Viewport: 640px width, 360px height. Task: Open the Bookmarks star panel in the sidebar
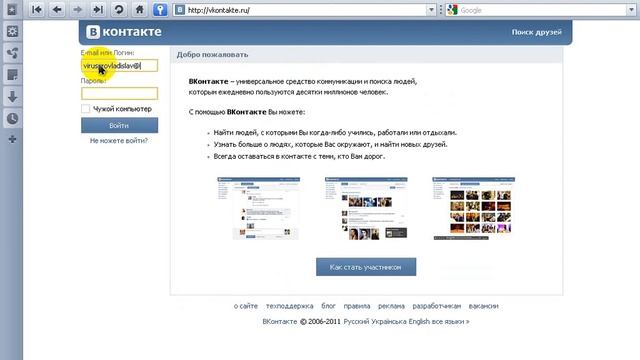[x=12, y=10]
